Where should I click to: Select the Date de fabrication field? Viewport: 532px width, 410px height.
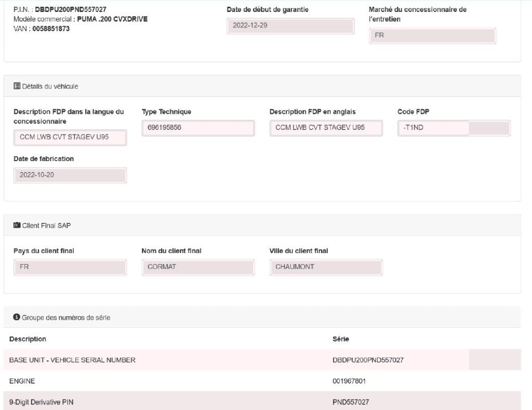pyautogui.click(x=70, y=176)
